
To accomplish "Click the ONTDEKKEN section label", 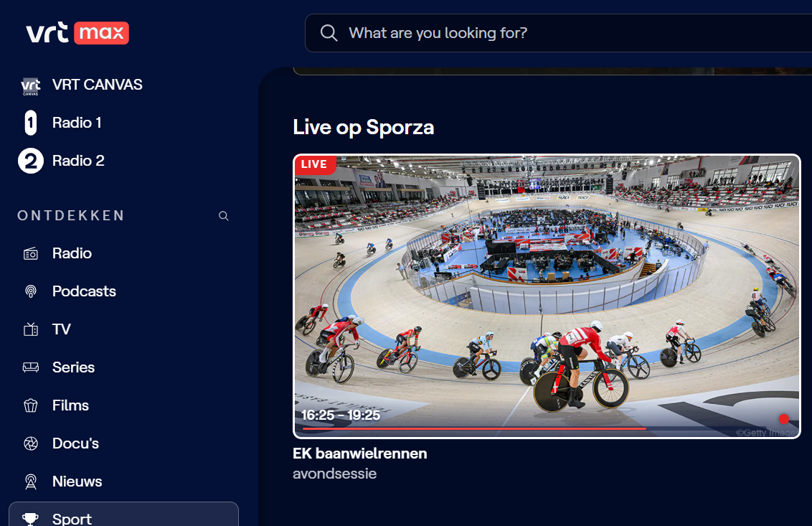I will click(71, 215).
